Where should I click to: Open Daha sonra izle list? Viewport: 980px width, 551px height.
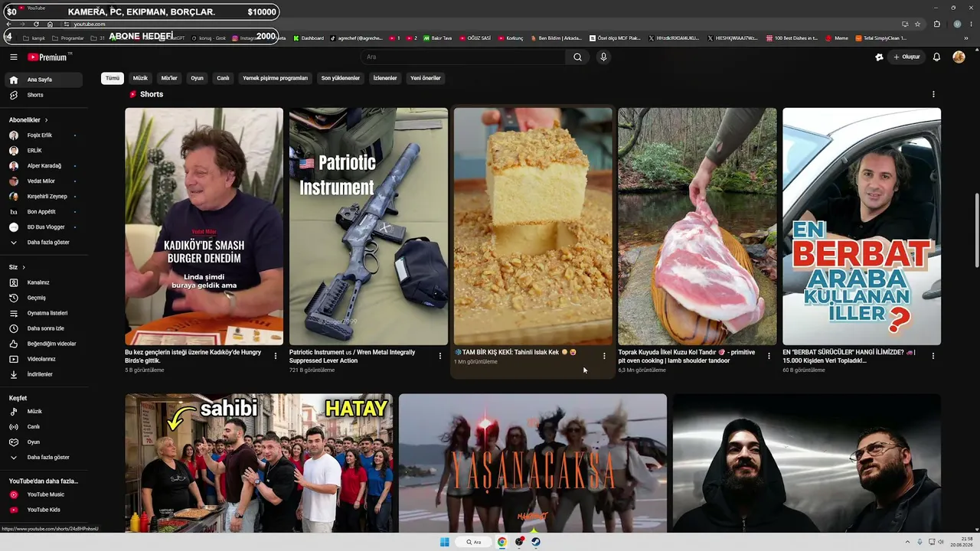click(43, 328)
